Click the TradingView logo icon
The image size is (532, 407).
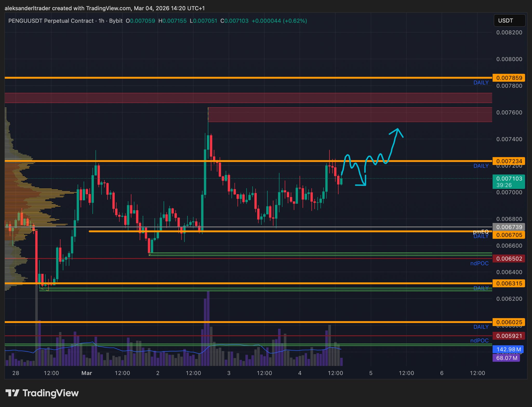(x=12, y=393)
